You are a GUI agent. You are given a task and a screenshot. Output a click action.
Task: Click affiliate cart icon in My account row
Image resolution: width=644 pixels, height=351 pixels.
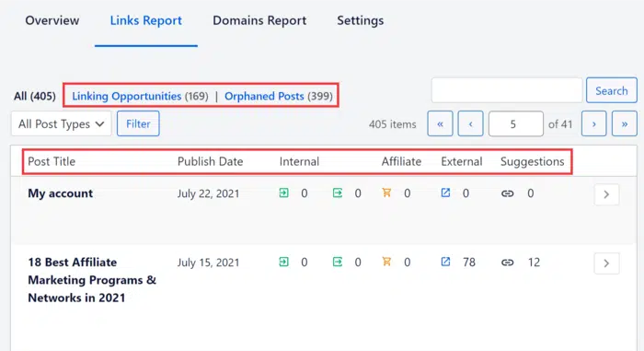(386, 193)
